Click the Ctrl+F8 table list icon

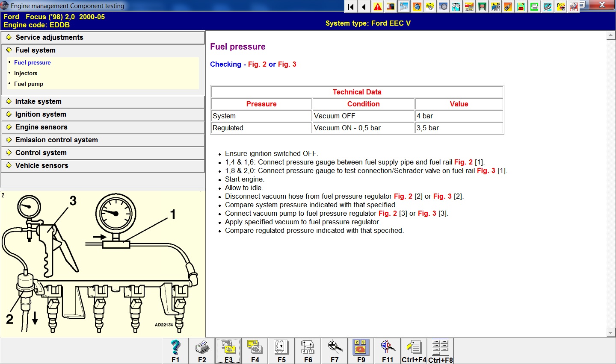tap(440, 351)
